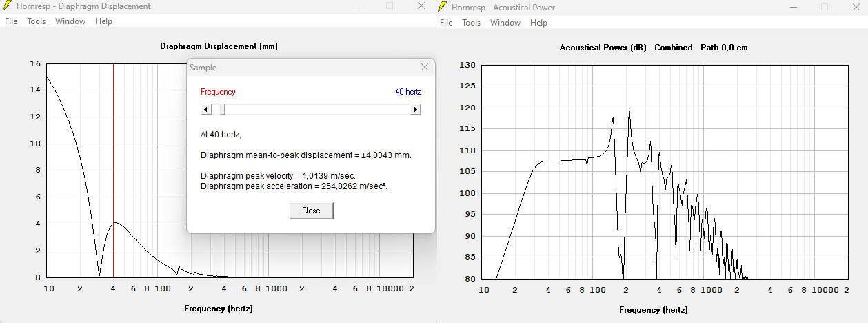
Task: Open Tools menu in Acoustical Power window
Action: coord(472,23)
